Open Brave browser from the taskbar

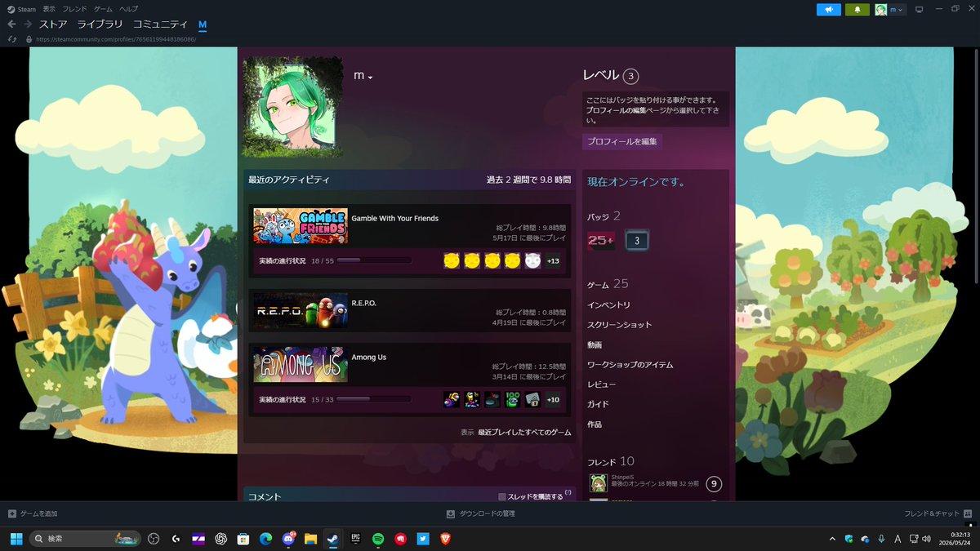(x=445, y=539)
